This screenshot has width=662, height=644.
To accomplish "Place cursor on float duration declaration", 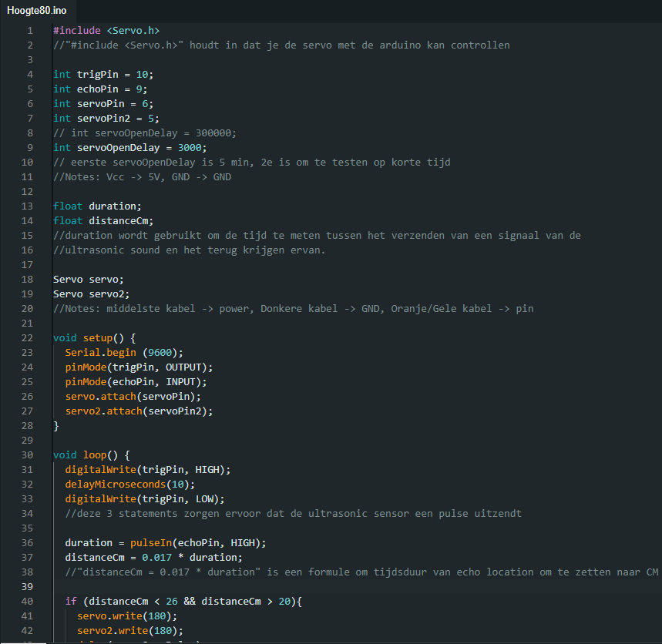I will coord(96,206).
